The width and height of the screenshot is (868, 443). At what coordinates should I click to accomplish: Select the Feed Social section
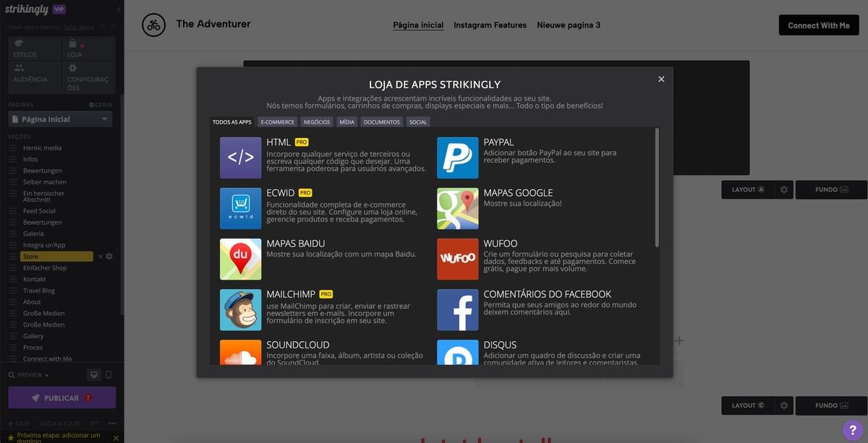39,211
